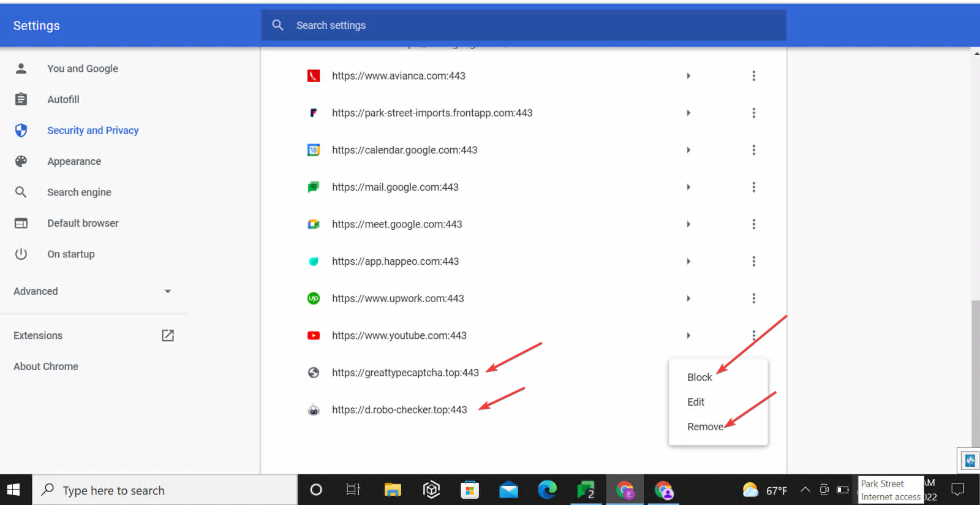Launch Microsoft Edge from the taskbar
Image resolution: width=980 pixels, height=505 pixels.
point(547,490)
